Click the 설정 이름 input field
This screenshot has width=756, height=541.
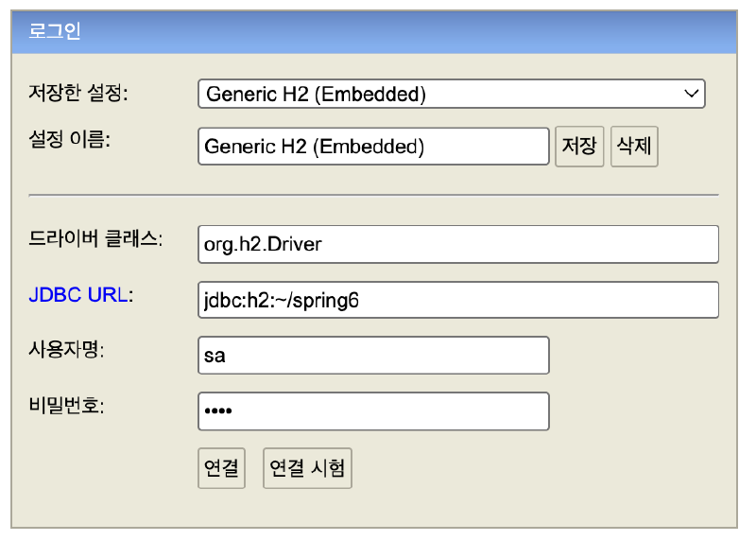[x=373, y=147]
